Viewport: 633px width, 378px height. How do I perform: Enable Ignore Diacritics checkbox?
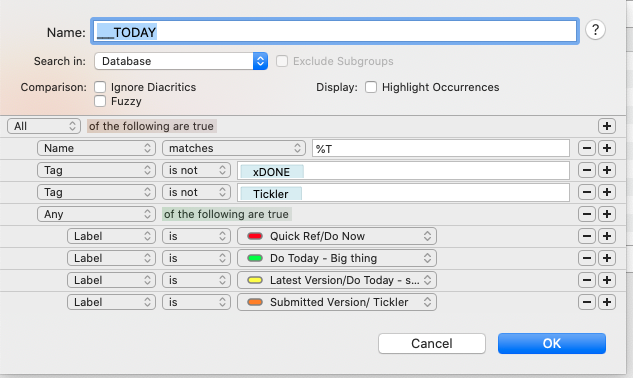100,87
